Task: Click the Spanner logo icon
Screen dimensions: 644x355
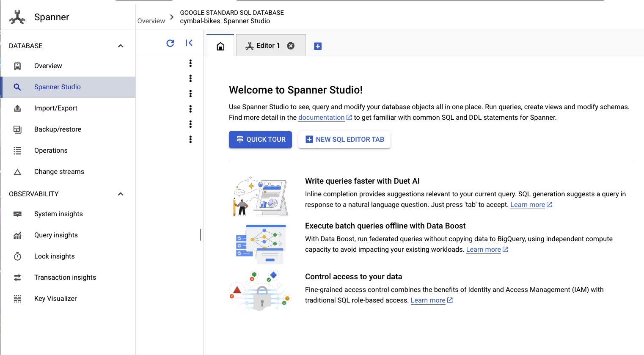Action: (17, 17)
